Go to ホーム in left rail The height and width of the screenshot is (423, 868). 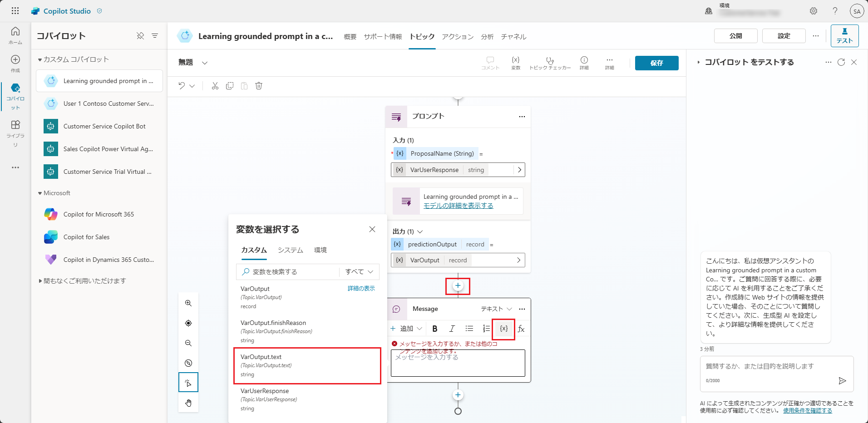click(15, 35)
